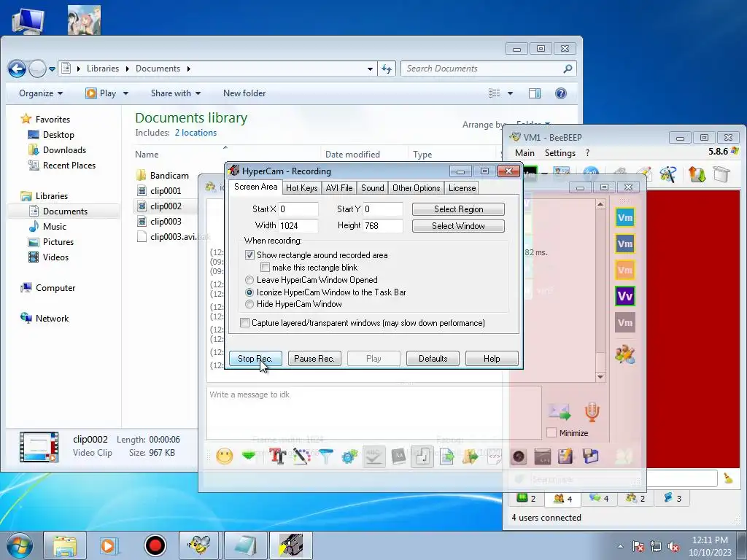Select Iconize HyperCam Window to Task Bar
747x560 pixels.
coord(249,292)
